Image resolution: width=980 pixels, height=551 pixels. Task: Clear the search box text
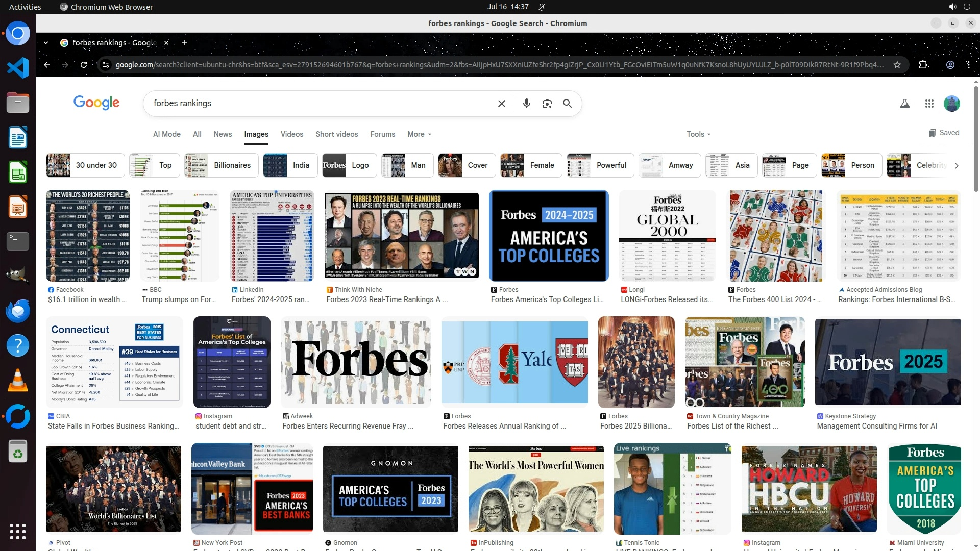click(501, 104)
